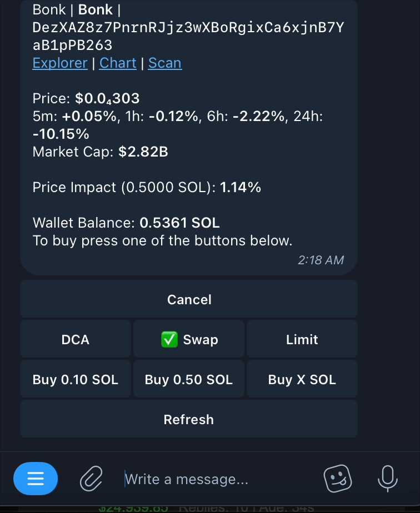Open the Chart link for Bonk
420x513 pixels.
[x=118, y=63]
